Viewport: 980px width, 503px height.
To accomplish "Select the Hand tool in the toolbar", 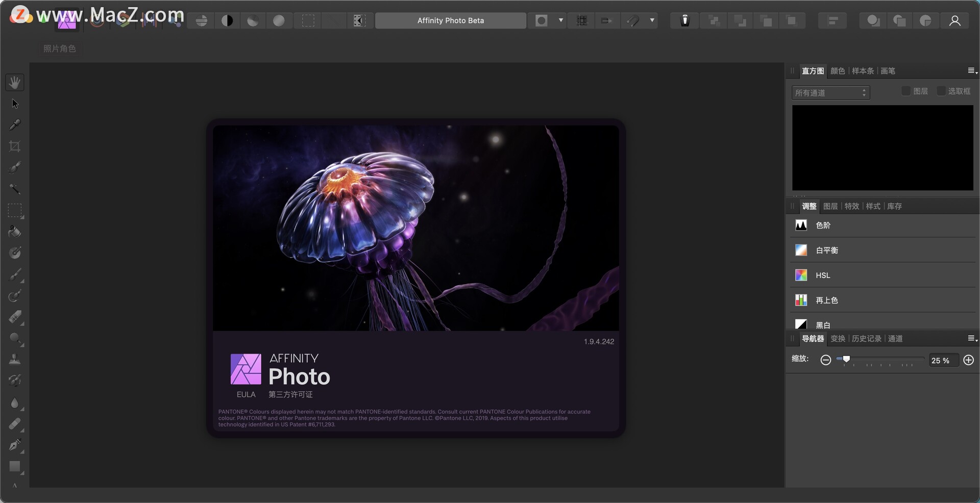I will tap(15, 82).
